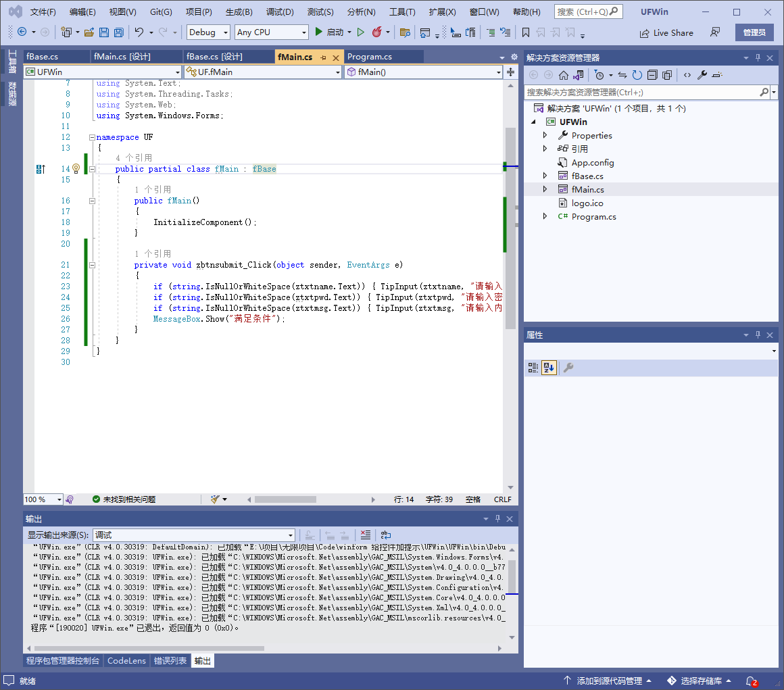Viewport: 784px width, 690px height.
Task: Click the 启动 start debugging button
Action: [330, 32]
